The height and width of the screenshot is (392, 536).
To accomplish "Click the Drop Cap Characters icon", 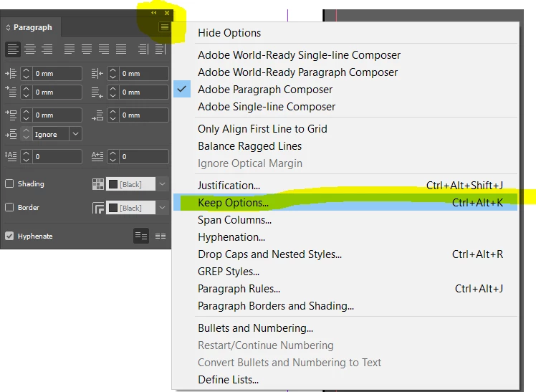I will pyautogui.click(x=97, y=156).
